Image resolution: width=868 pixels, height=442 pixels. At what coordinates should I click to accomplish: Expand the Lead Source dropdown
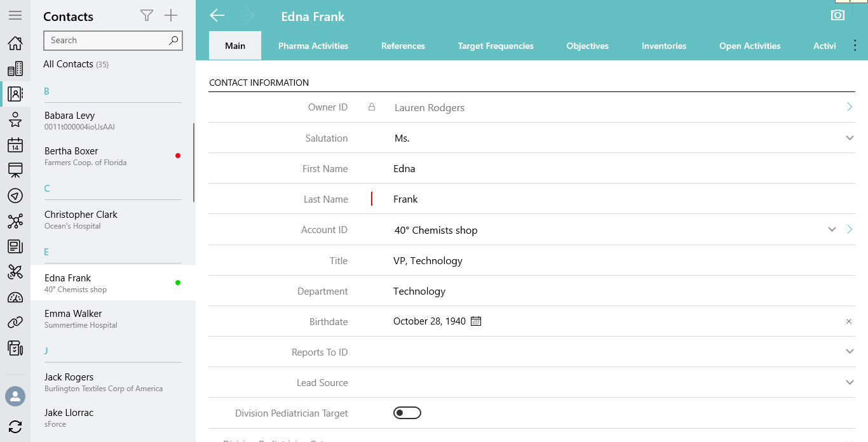click(850, 383)
